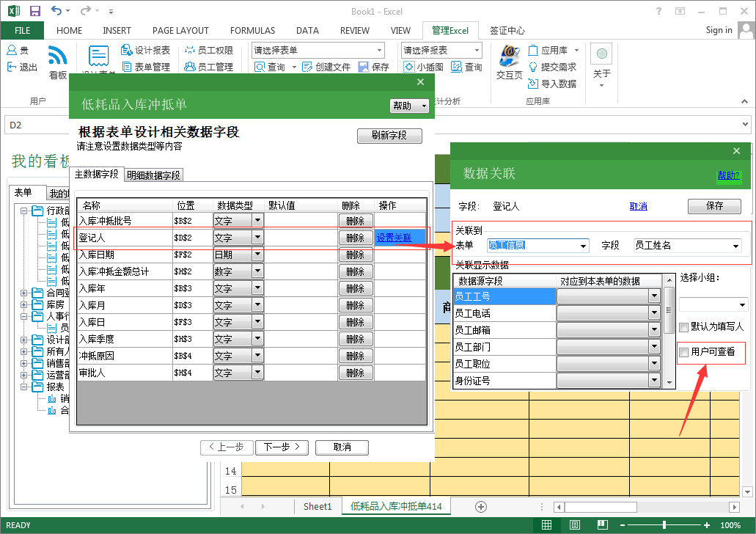Collapse the ribbon with the chevron arrow
Image resolution: width=756 pixels, height=534 pixels.
(744, 101)
